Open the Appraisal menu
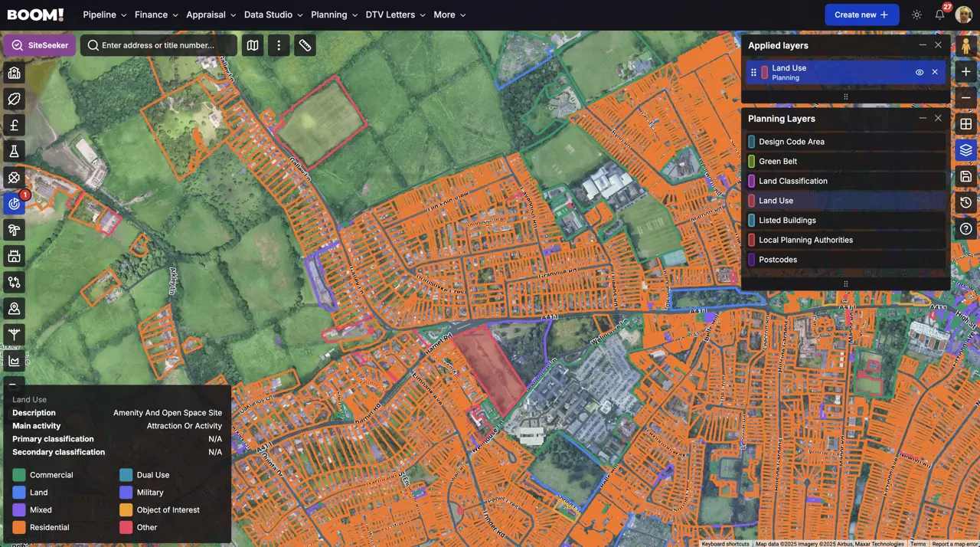This screenshot has width=980, height=547. (x=211, y=15)
